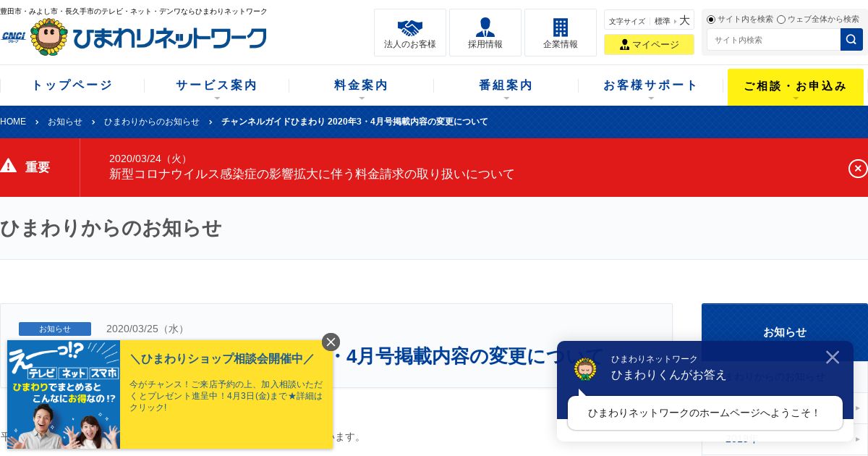868x456 pixels.
Task: Go to トップページ in the navigation
Action: [72, 85]
